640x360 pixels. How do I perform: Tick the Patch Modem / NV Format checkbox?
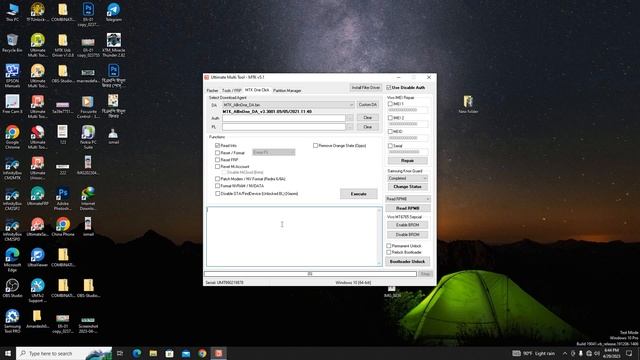[x=218, y=179]
